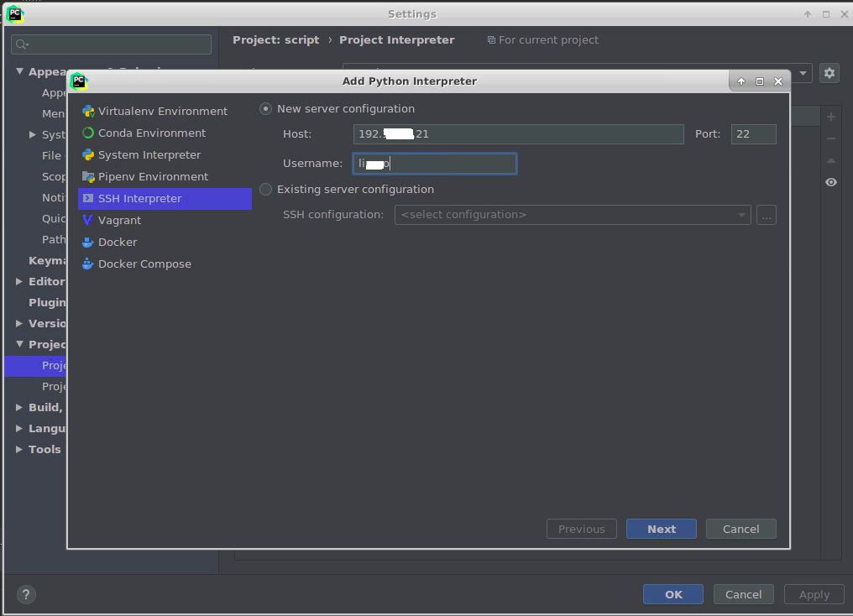853x616 pixels.
Task: Select Virtualenv Environment interpreter type
Action: pos(165,112)
